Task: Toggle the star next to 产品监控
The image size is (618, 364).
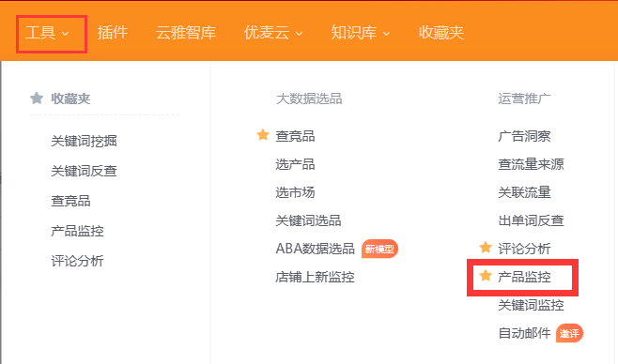Action: (x=486, y=276)
